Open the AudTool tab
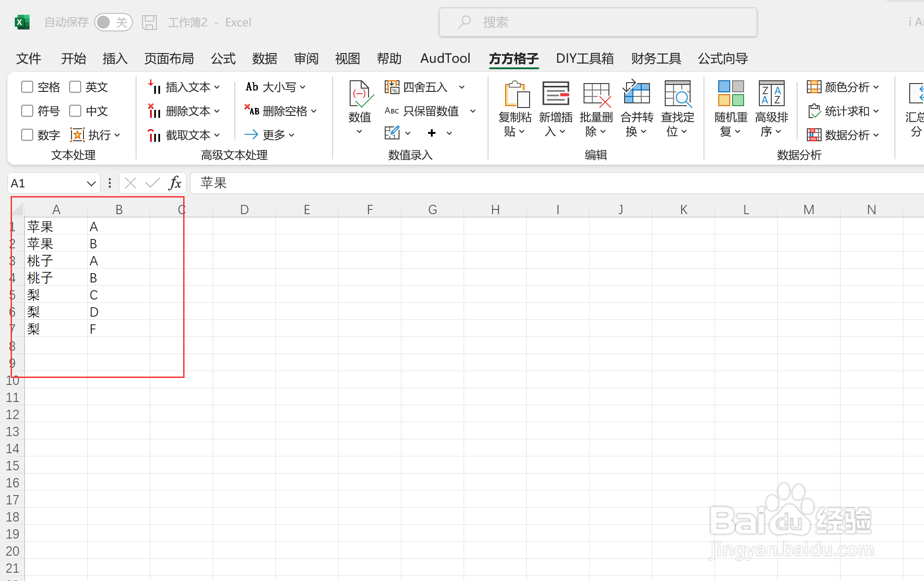 click(445, 59)
